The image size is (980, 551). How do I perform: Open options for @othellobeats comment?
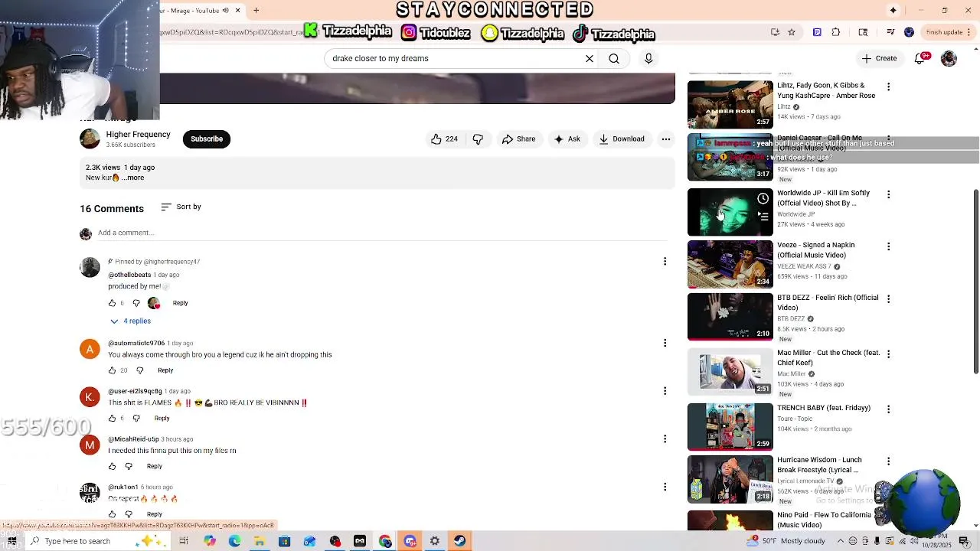(x=665, y=262)
